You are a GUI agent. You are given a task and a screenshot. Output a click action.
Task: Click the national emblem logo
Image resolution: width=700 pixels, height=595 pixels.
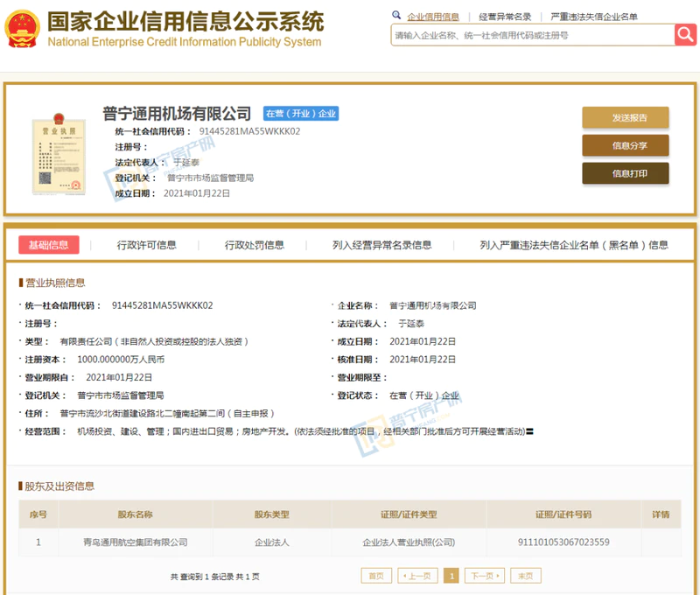point(21,28)
